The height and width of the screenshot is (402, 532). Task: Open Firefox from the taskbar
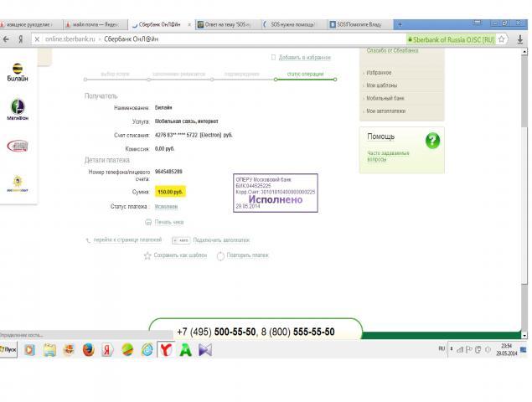coord(88,350)
